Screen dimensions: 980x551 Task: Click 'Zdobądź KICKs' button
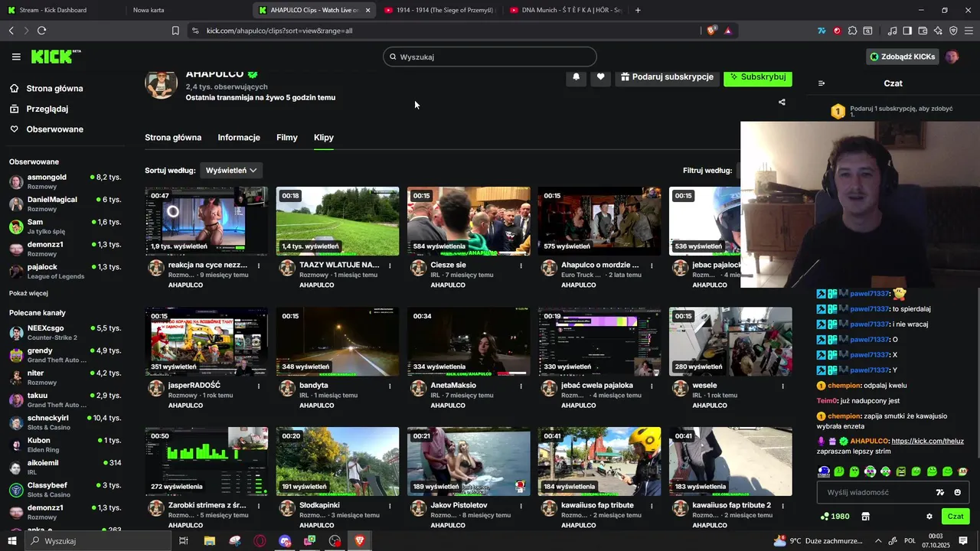[902, 57]
